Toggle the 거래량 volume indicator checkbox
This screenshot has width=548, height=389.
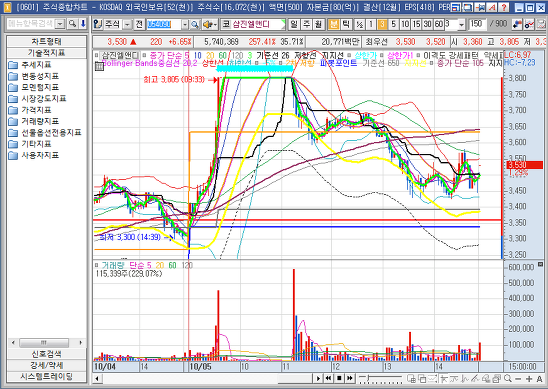pyautogui.click(x=96, y=265)
